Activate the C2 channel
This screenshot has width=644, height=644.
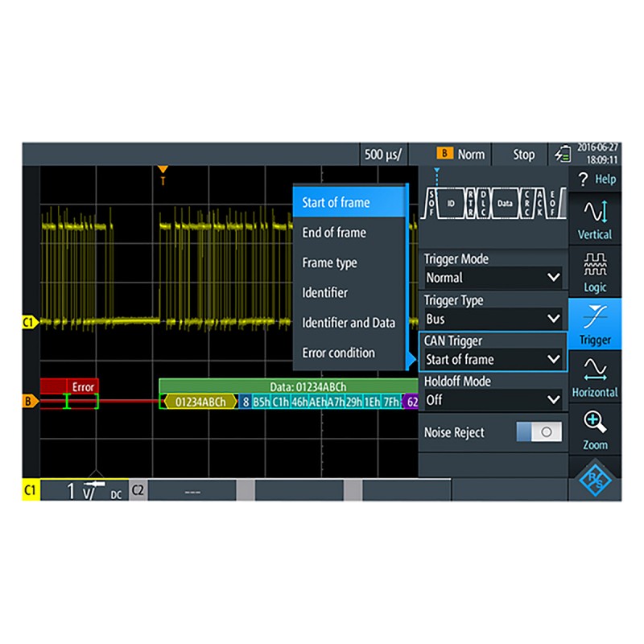coord(137,489)
